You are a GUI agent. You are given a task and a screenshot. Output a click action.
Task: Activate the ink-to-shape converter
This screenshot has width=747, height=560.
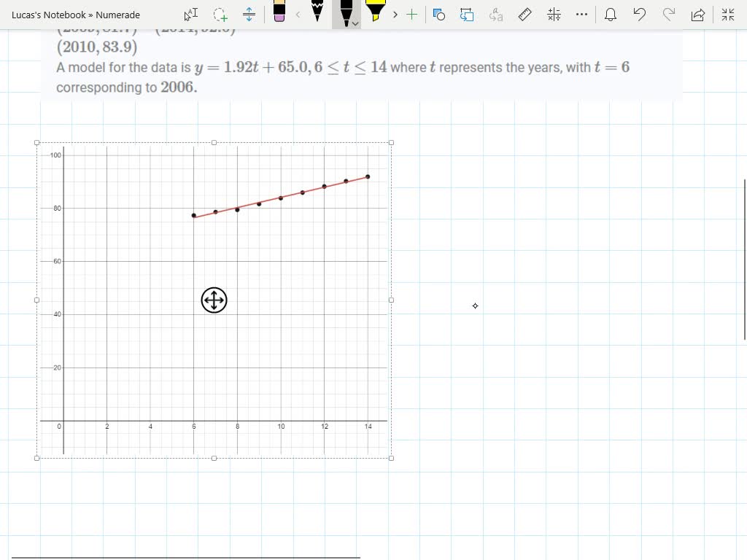[467, 15]
